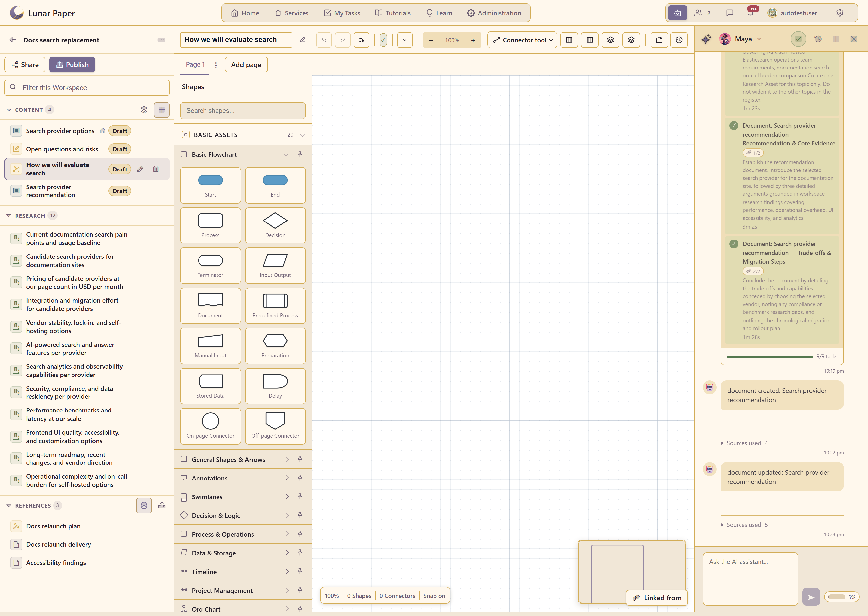Open the Home menu item
Viewport: 868px width, 616px height.
245,13
